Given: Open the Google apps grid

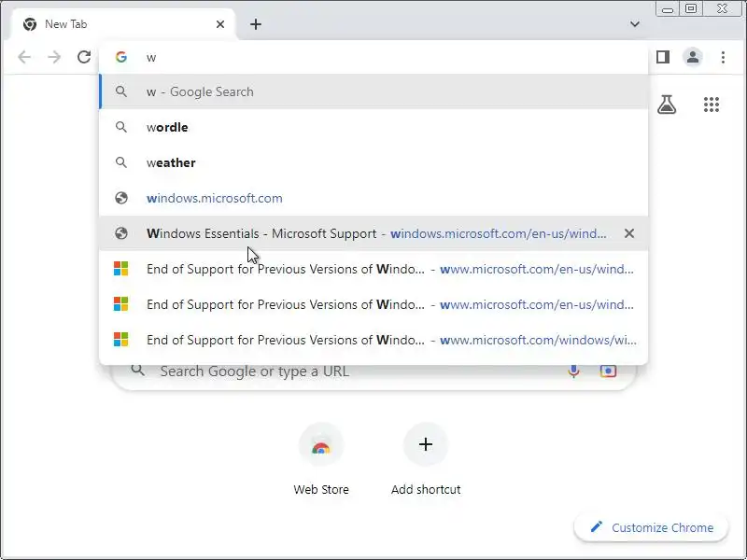Looking at the screenshot, I should [x=712, y=105].
